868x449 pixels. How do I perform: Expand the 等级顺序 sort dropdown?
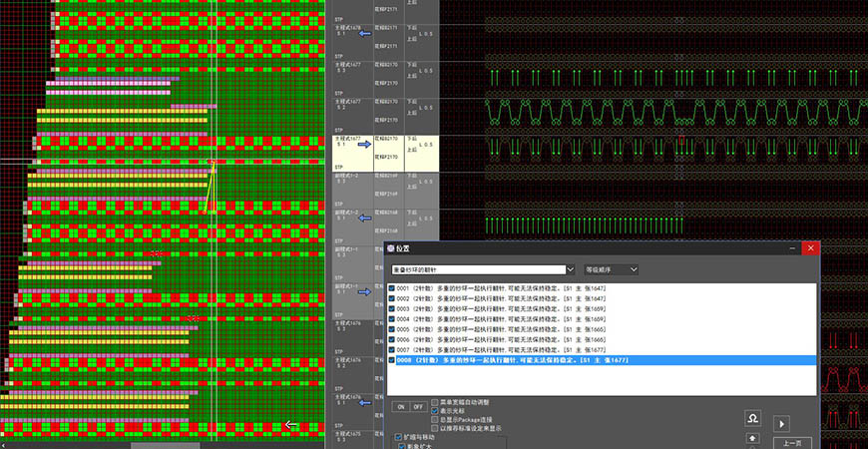pyautogui.click(x=633, y=269)
